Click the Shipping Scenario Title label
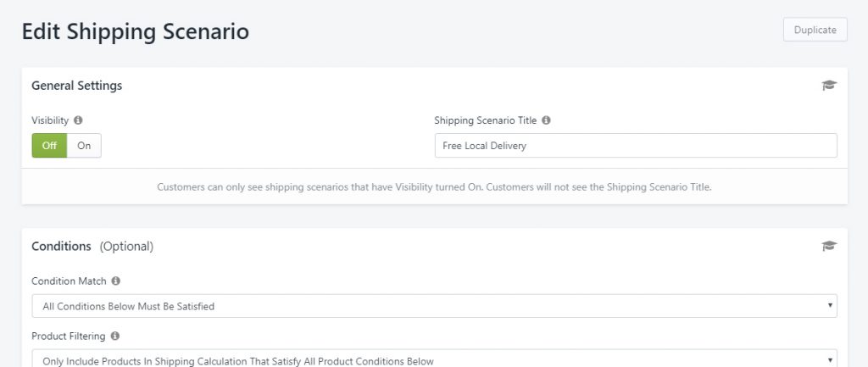 pos(486,120)
